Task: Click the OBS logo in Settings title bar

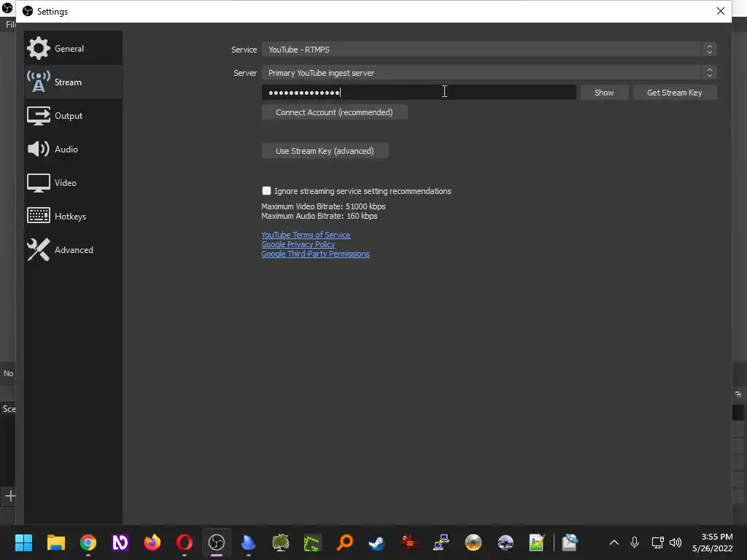Action: (28, 11)
